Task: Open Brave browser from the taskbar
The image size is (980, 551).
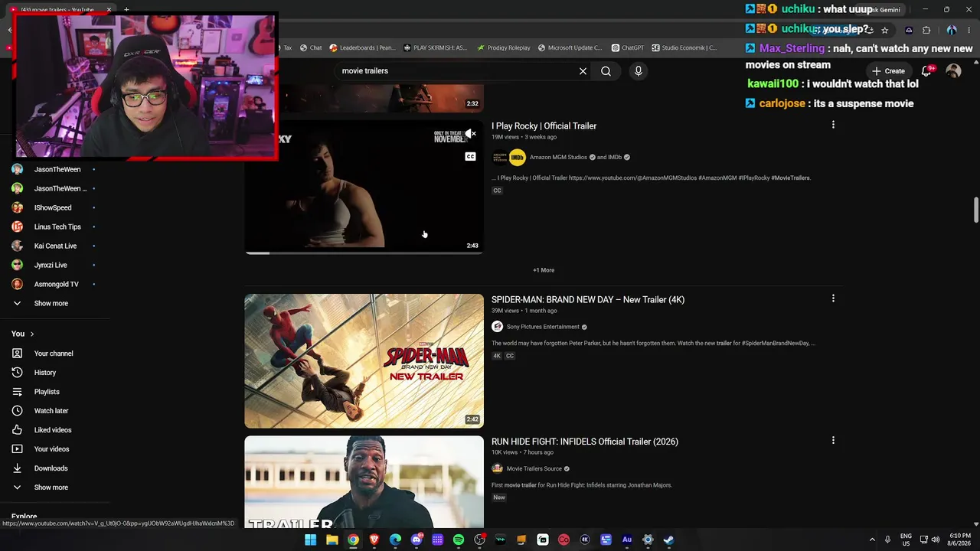Action: (x=374, y=540)
